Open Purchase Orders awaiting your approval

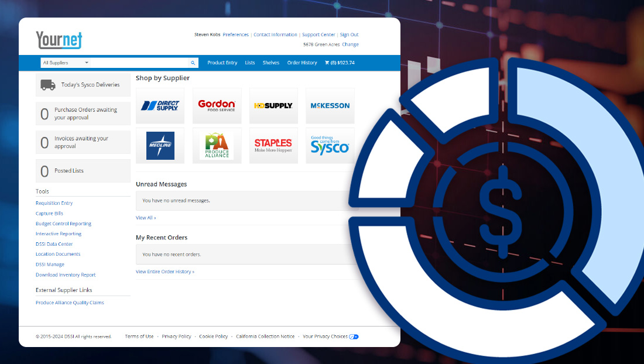pos(83,114)
